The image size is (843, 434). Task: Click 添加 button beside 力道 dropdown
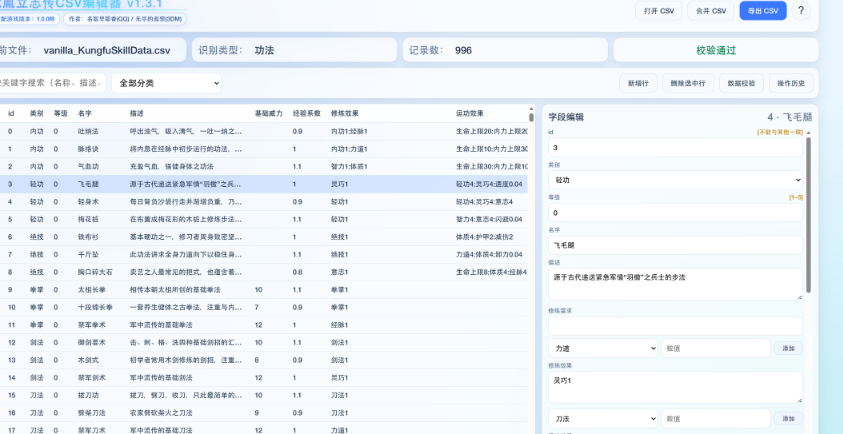coord(788,348)
